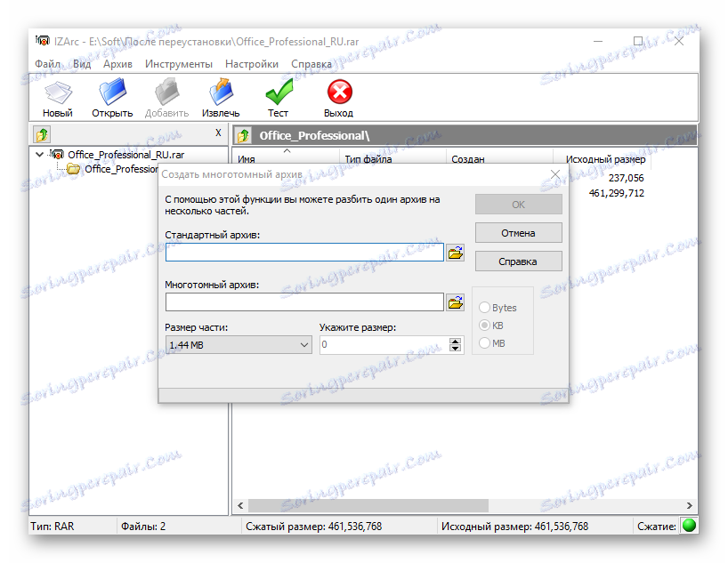Click the Тест green checkmark icon

pyautogui.click(x=279, y=92)
